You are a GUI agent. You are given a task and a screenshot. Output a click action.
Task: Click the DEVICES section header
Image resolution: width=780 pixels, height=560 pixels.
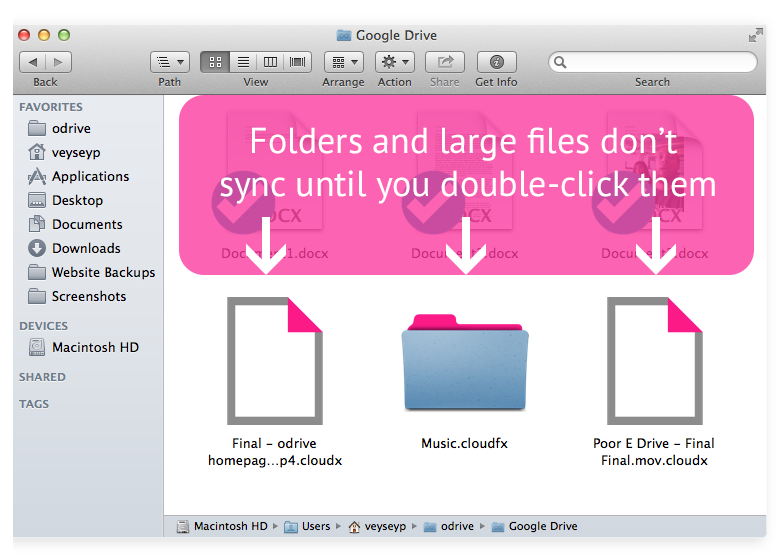[x=43, y=326]
